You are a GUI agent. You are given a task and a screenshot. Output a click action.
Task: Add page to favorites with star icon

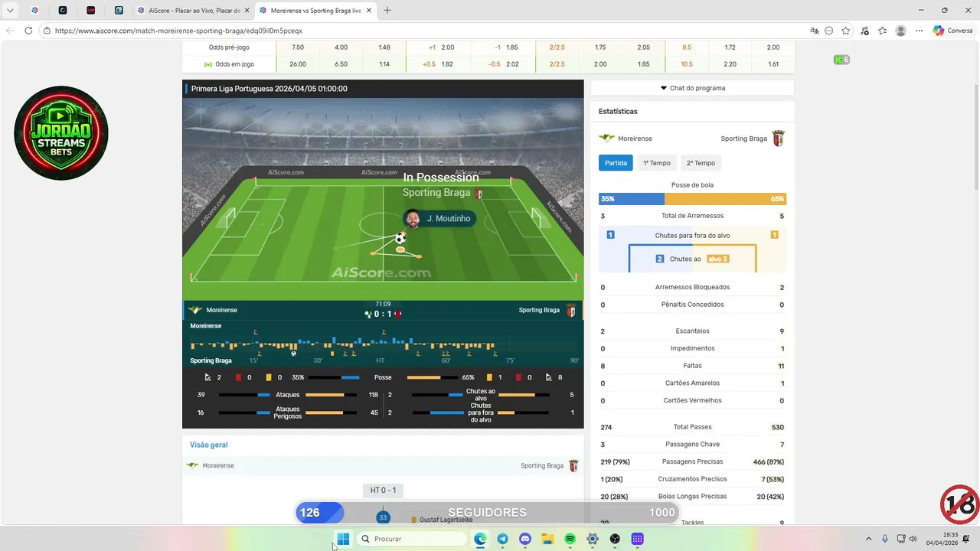[x=845, y=31]
